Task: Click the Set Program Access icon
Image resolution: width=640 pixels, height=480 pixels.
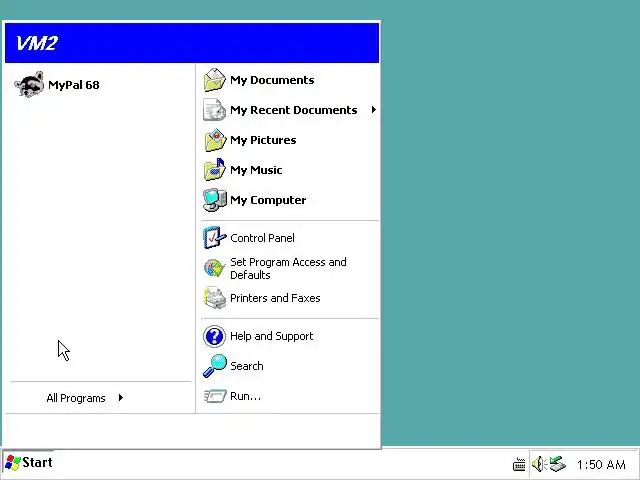Action: 215,268
